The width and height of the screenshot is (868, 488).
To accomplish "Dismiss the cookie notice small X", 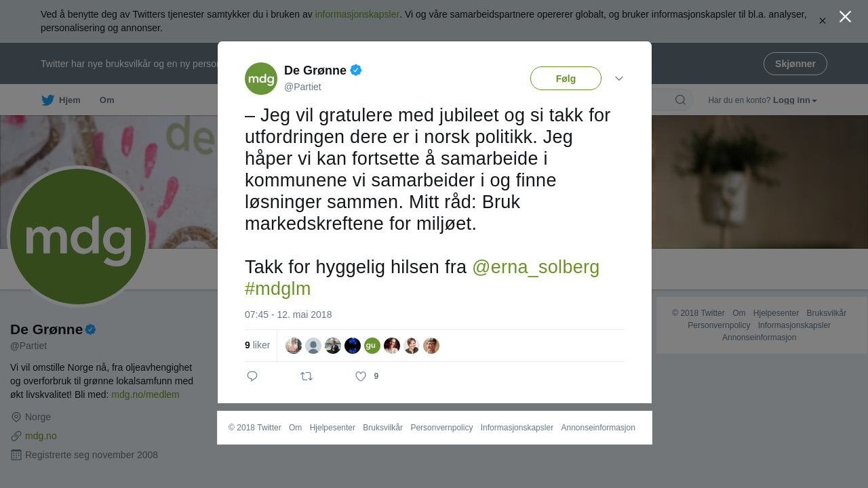I will point(823,21).
